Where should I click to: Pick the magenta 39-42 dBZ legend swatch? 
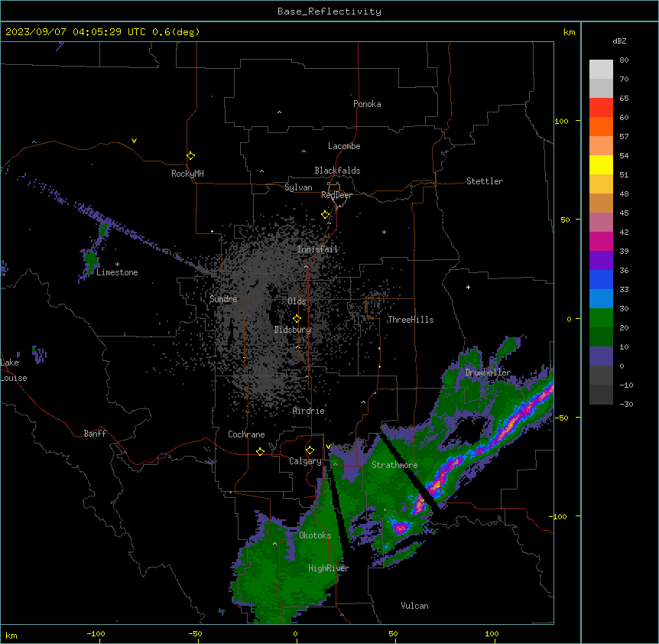601,241
